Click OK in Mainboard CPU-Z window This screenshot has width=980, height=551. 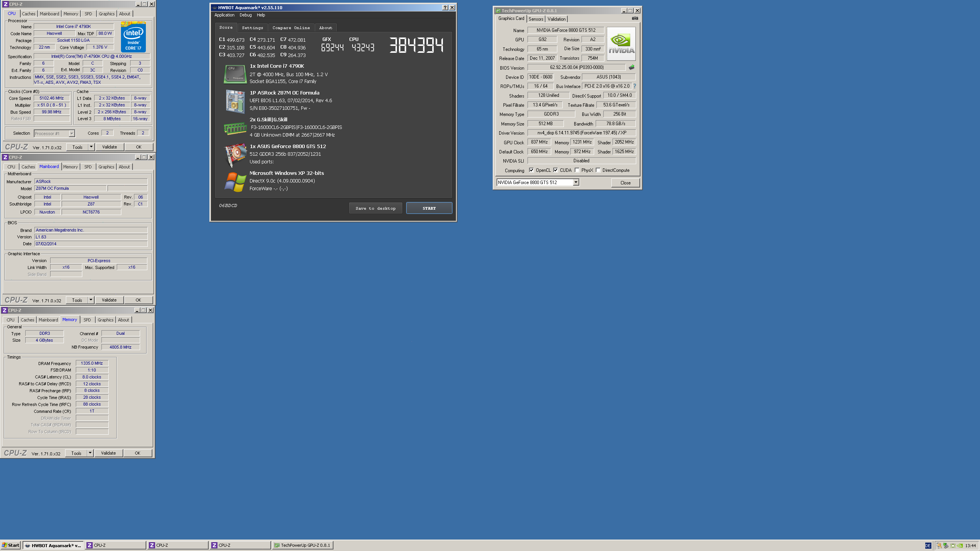tap(138, 300)
